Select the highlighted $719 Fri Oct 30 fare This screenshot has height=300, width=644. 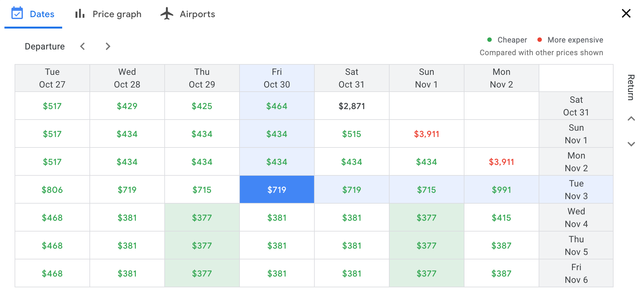tap(277, 190)
